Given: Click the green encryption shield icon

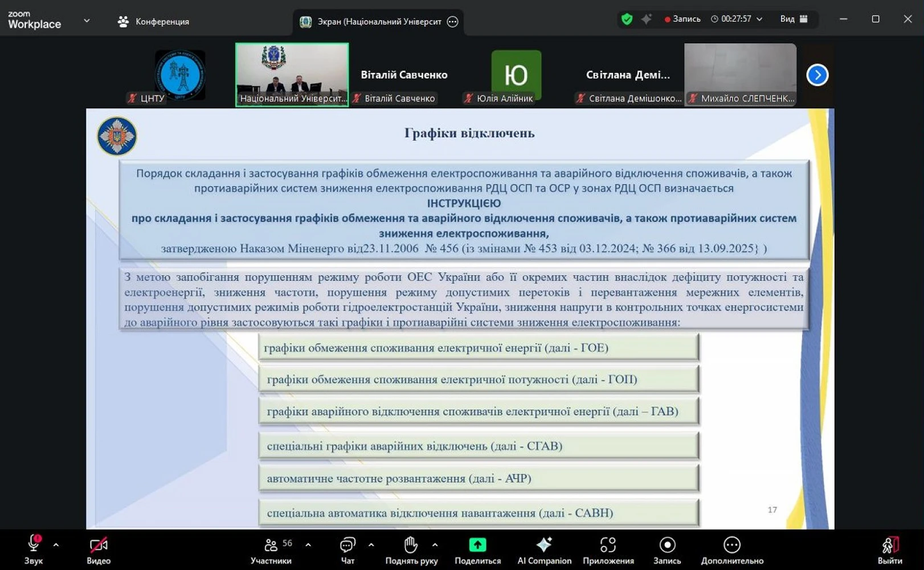Looking at the screenshot, I should click(627, 19).
